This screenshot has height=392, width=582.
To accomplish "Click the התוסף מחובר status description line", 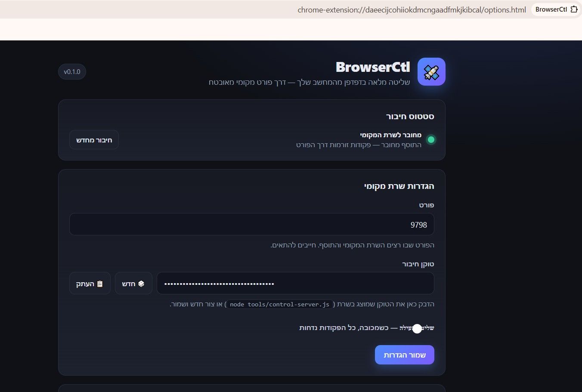I will tap(359, 145).
